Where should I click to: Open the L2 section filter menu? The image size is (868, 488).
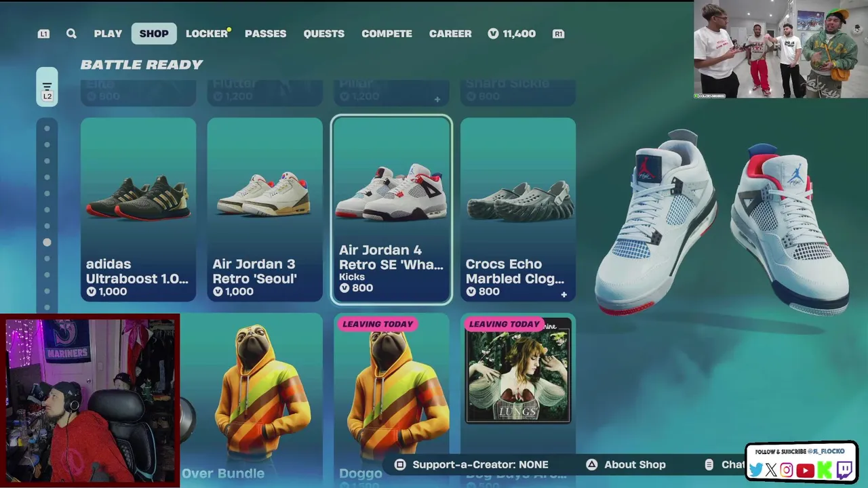tap(47, 87)
